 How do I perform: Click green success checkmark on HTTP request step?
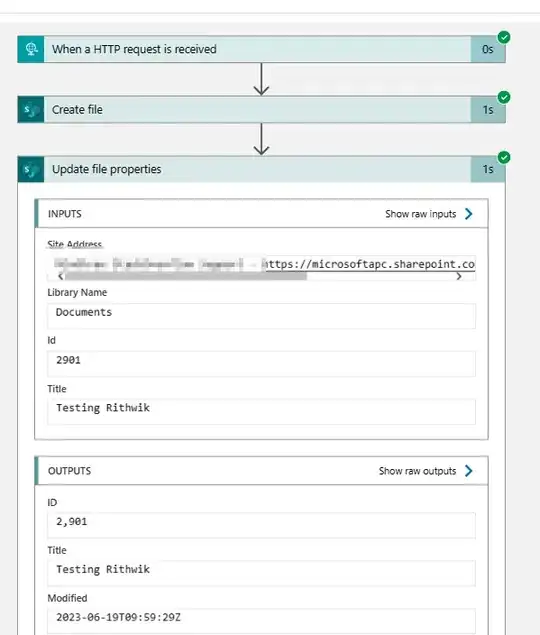[504, 37]
